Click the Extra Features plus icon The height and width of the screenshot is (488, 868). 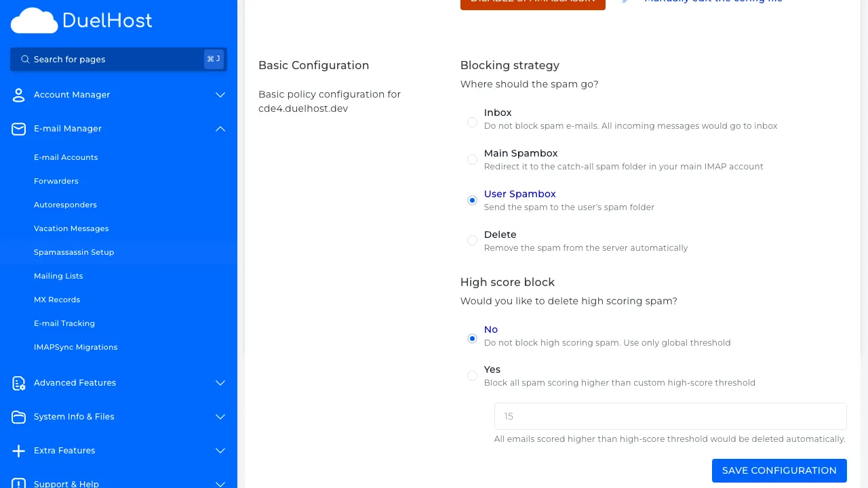(x=18, y=451)
